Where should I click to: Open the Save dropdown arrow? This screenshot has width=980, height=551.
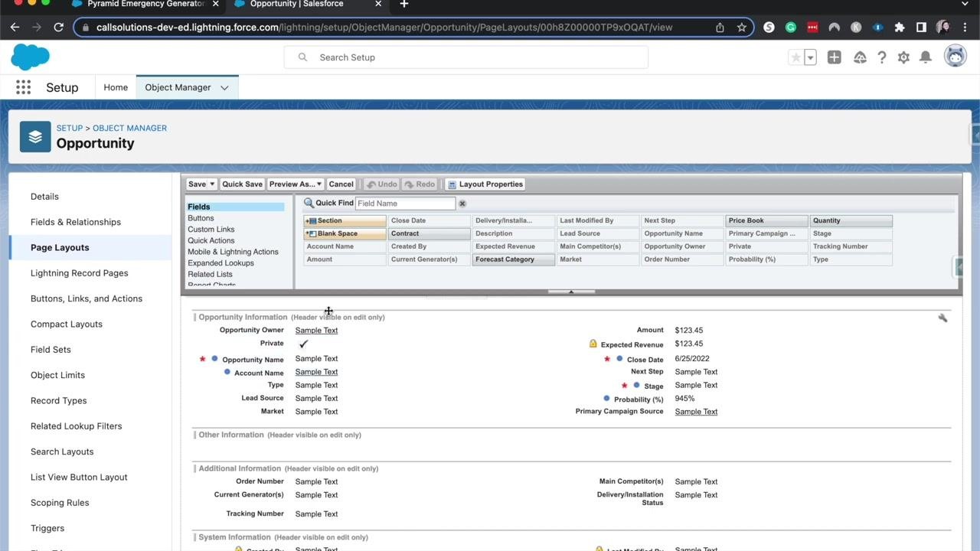point(212,184)
